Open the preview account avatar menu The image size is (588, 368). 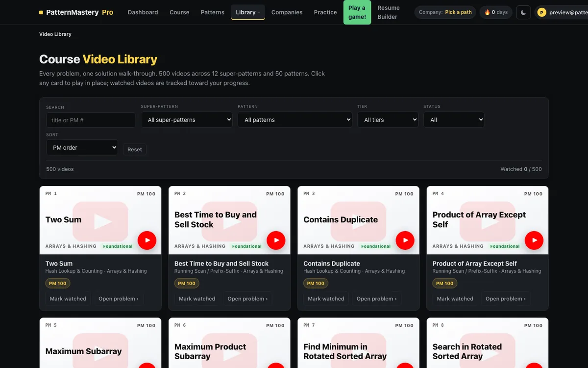[x=562, y=12]
